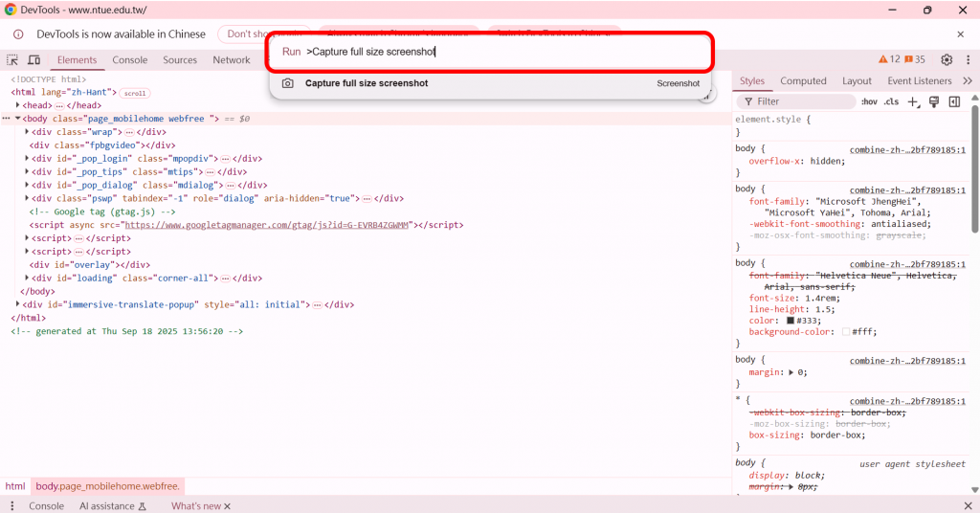Image resolution: width=980 pixels, height=513 pixels.
Task: Toggle the computed styles sidebar icon
Action: 954,101
